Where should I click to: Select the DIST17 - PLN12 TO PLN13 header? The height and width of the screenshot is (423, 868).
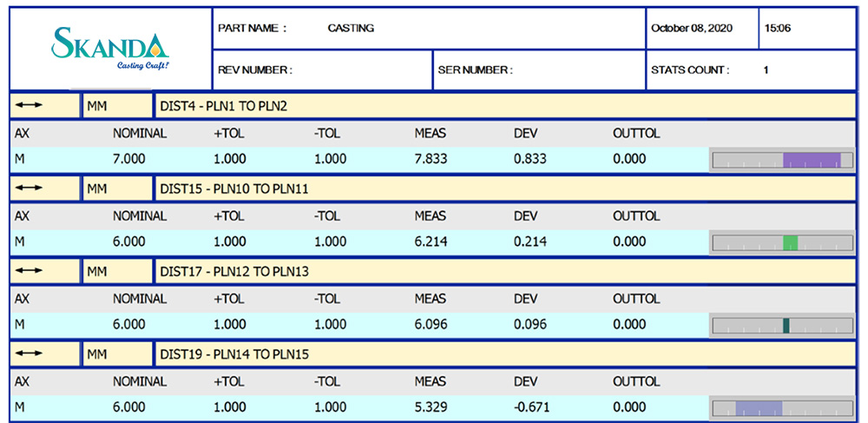[x=234, y=272]
